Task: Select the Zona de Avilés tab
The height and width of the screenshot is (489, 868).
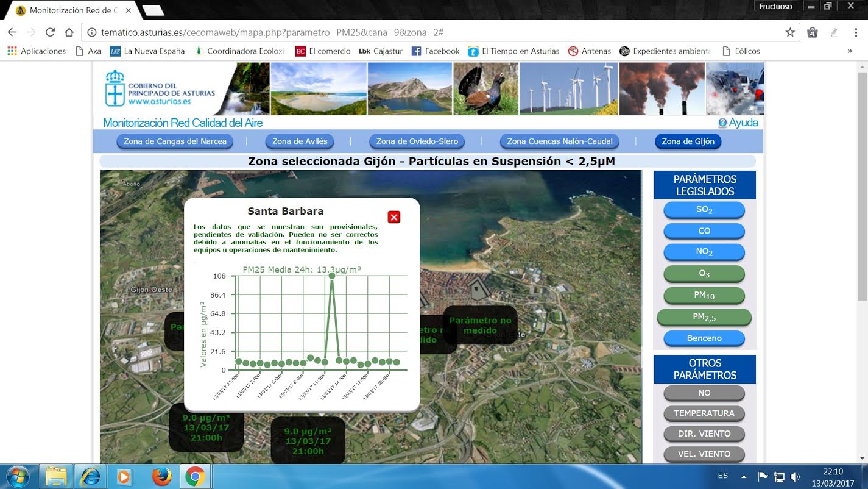Action: tap(300, 141)
